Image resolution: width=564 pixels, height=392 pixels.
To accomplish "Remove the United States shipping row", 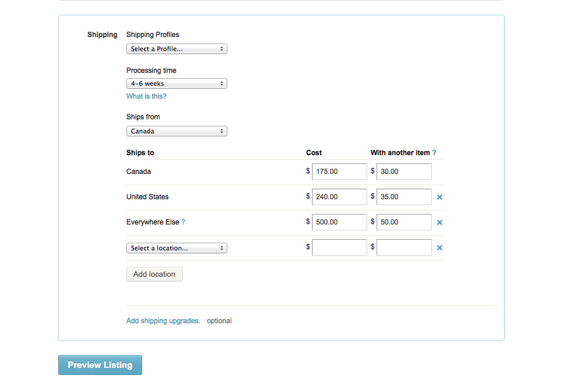I will point(439,197).
